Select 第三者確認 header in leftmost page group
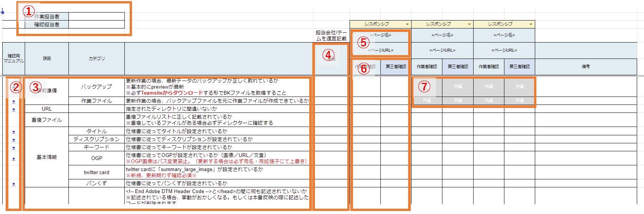The image size is (644, 214). (396, 67)
